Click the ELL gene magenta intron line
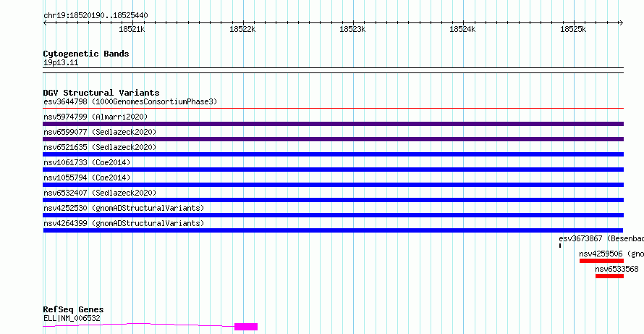Viewport: 644px width, 334px height. [139, 325]
